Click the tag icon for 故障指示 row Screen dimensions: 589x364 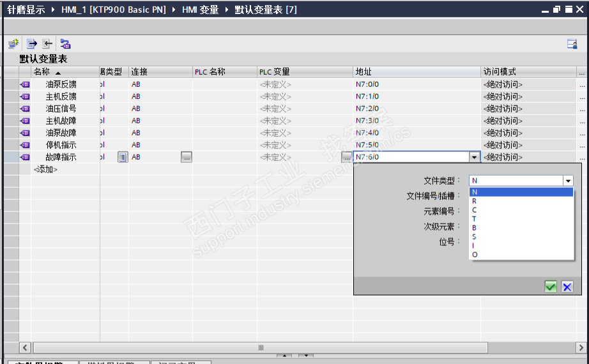(x=25, y=157)
